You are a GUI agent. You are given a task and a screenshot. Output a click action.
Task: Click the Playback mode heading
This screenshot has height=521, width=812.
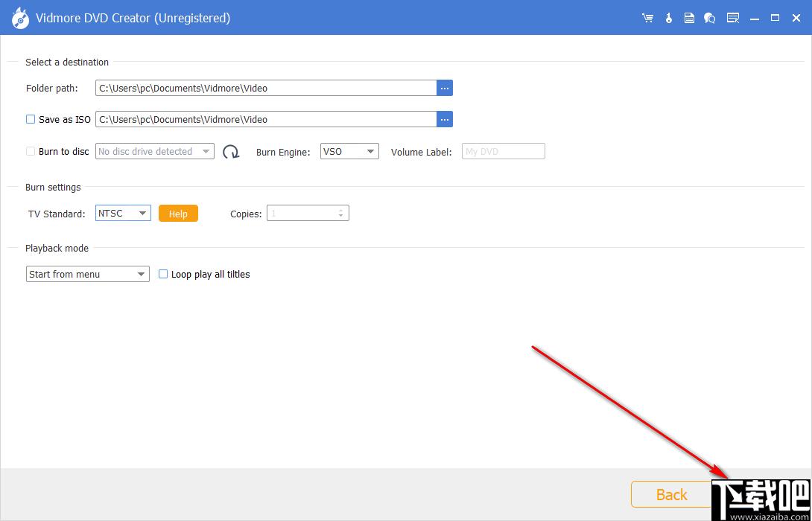57,249
